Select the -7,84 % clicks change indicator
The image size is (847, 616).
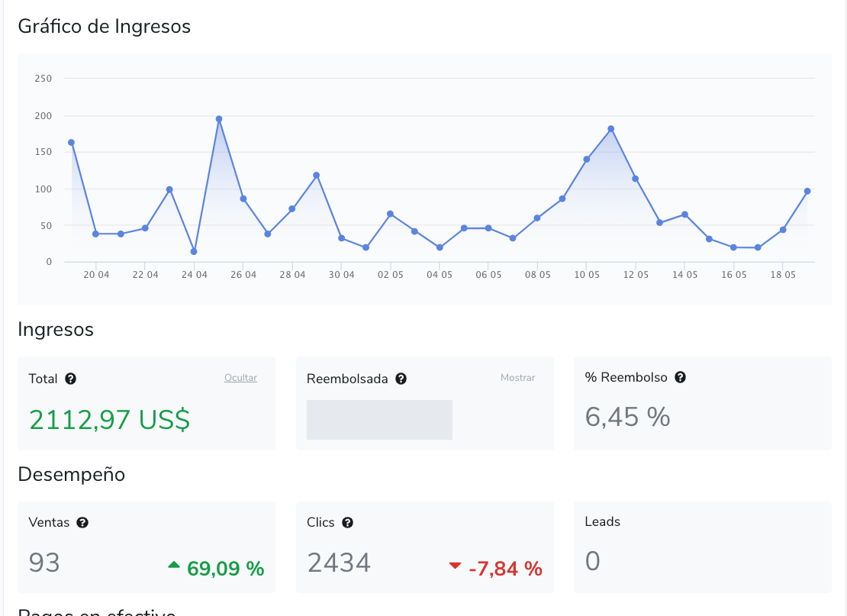point(506,569)
